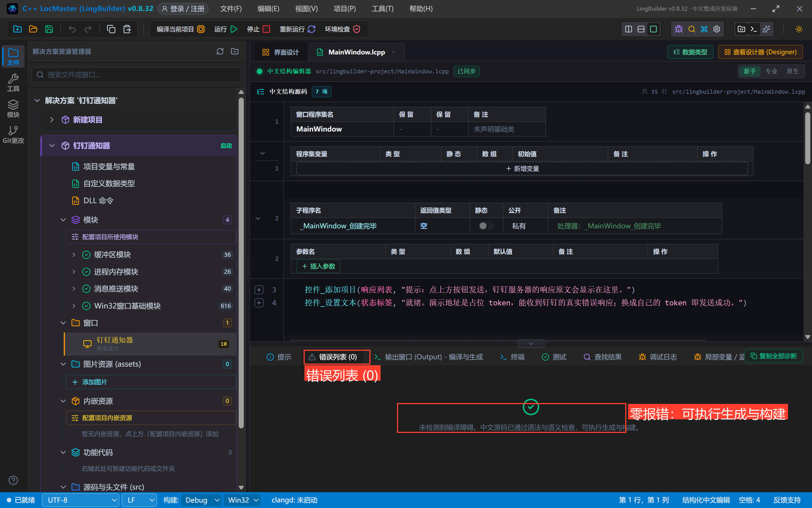Click the undo arrow icon
This screenshot has width=812, height=508.
tap(72, 29)
